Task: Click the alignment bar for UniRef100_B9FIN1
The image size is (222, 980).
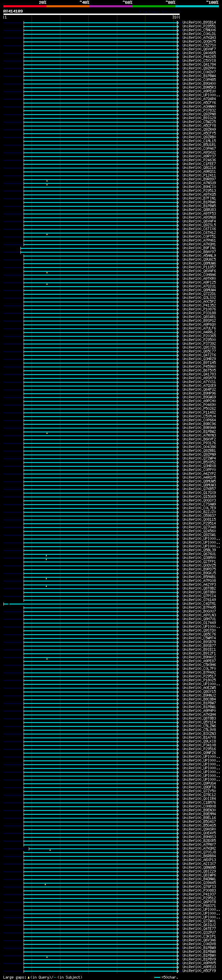Action: (x=100, y=248)
